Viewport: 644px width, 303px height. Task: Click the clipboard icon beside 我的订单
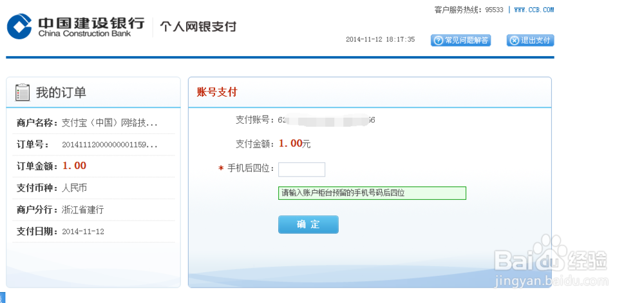(23, 92)
